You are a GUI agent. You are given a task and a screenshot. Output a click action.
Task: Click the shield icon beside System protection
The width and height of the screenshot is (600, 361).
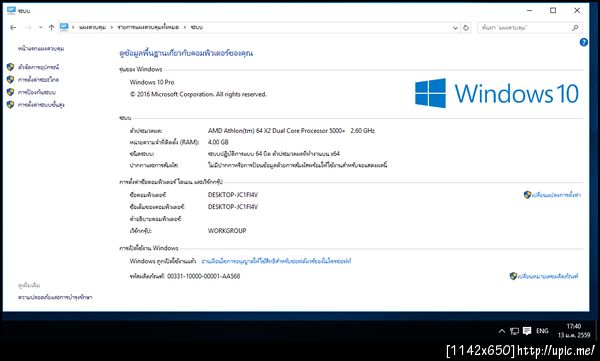(x=10, y=92)
